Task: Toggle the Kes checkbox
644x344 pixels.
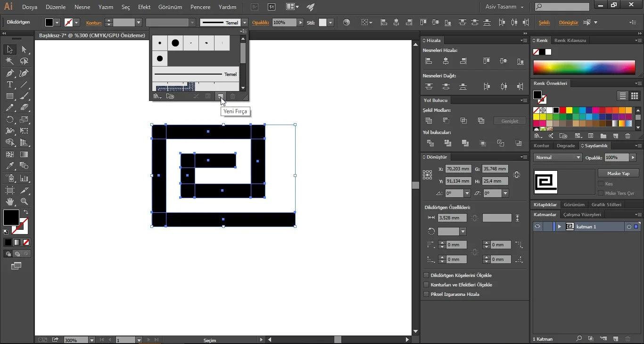Action: coord(601,184)
